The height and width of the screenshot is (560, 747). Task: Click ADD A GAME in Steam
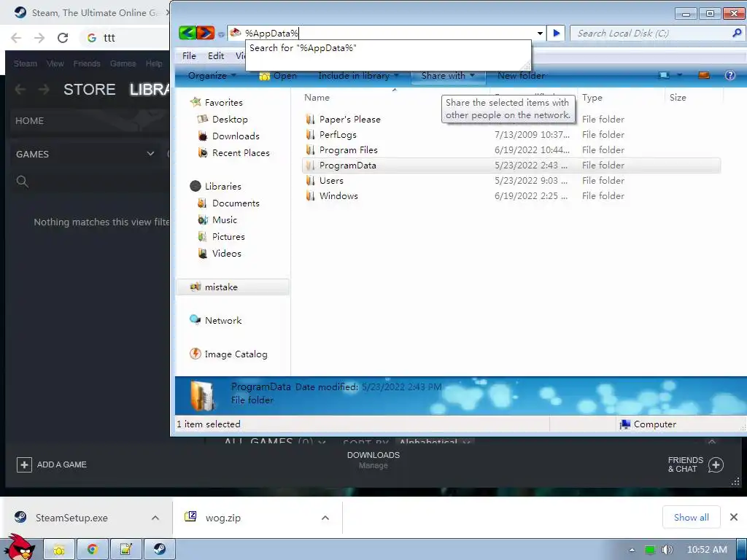tap(52, 464)
